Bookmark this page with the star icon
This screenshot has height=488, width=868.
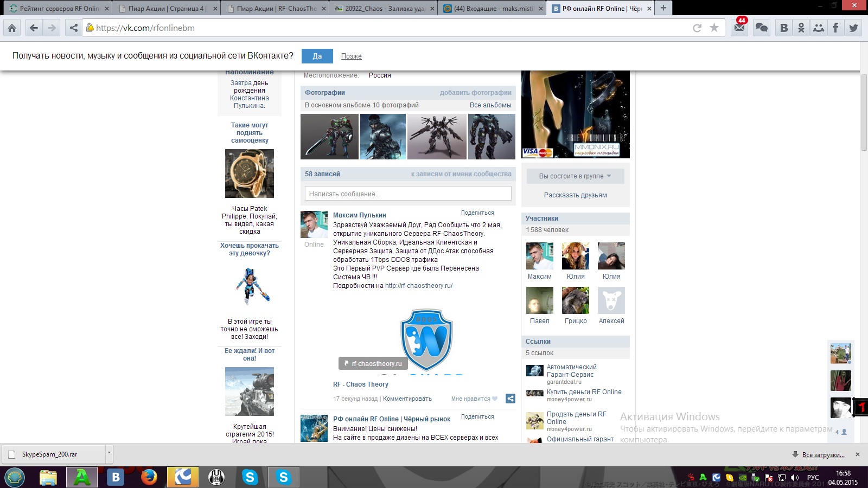pyautogui.click(x=714, y=28)
